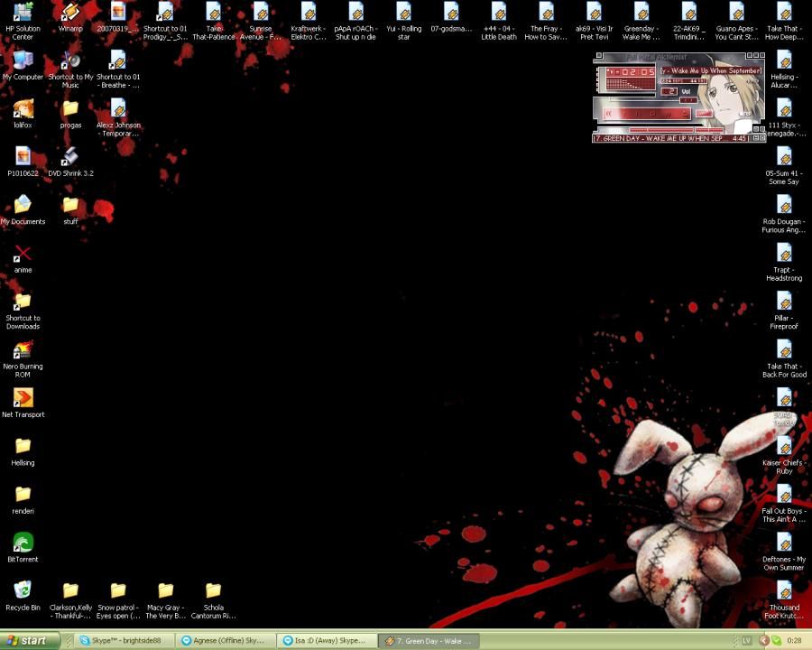Image resolution: width=812 pixels, height=650 pixels.
Task: Select the anime shortcut with red X
Action: pyautogui.click(x=23, y=259)
